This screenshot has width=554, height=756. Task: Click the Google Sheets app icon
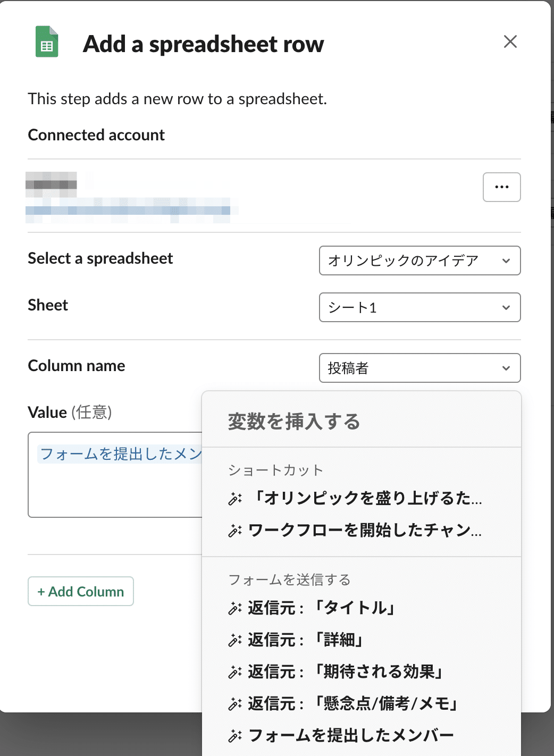pyautogui.click(x=47, y=41)
